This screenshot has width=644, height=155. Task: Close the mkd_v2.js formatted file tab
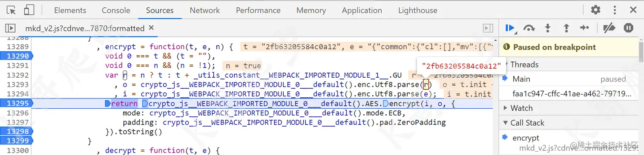point(151,28)
